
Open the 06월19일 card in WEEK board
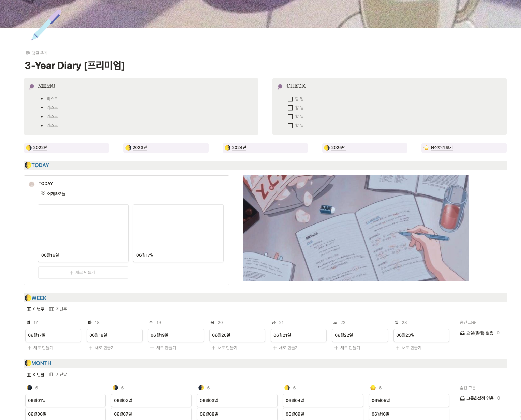click(176, 335)
